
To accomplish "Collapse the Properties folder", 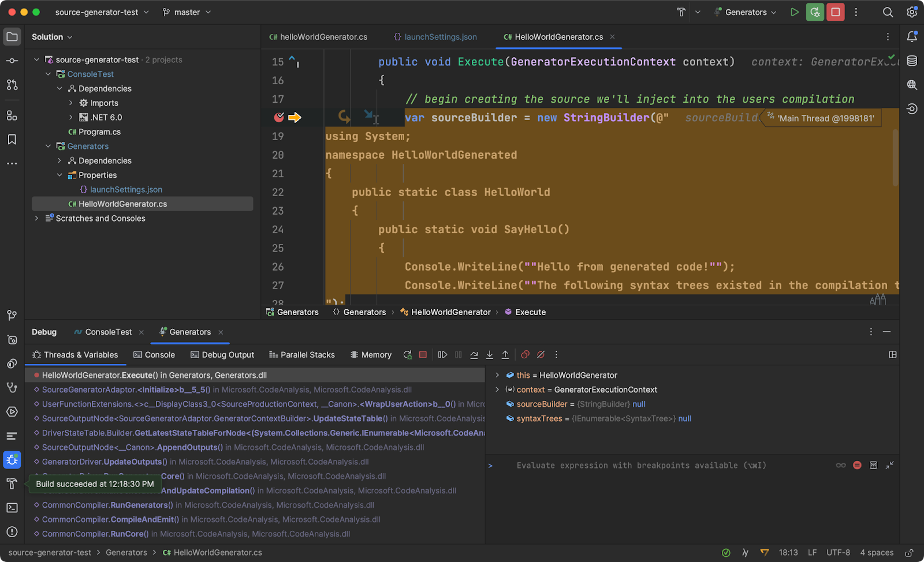I will 59,175.
